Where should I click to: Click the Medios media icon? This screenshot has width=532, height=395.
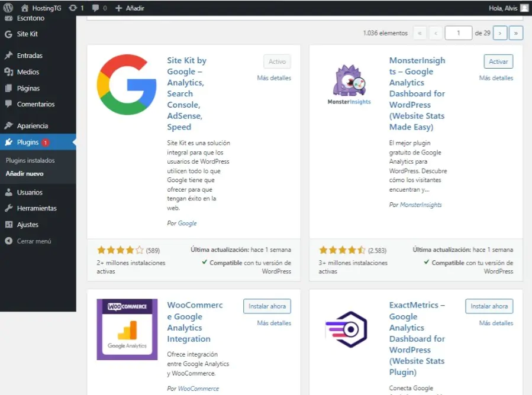click(8, 72)
